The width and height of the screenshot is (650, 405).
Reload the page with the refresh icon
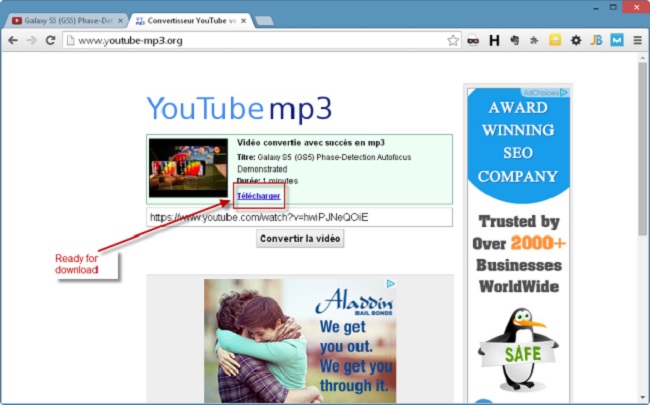tap(51, 41)
